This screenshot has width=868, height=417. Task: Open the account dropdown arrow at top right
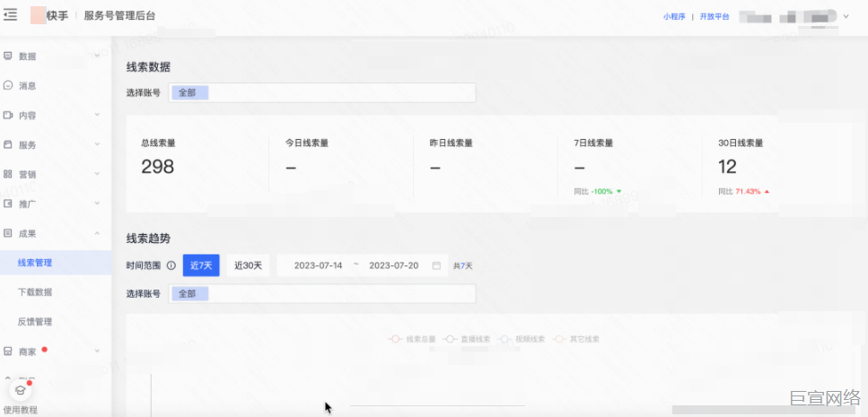click(846, 17)
